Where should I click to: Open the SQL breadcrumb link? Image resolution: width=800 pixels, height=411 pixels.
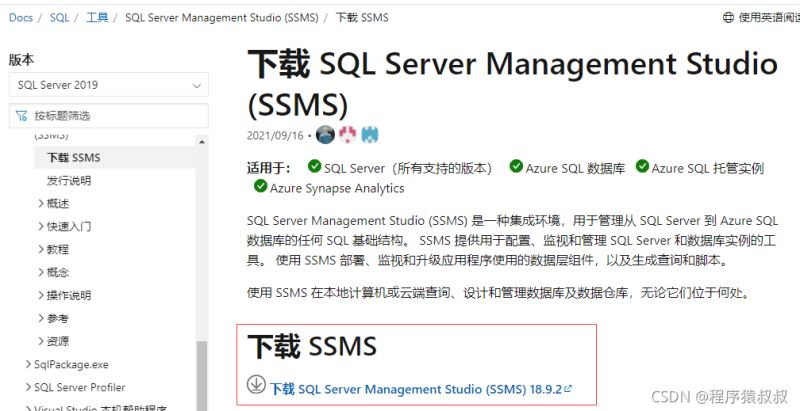59,17
